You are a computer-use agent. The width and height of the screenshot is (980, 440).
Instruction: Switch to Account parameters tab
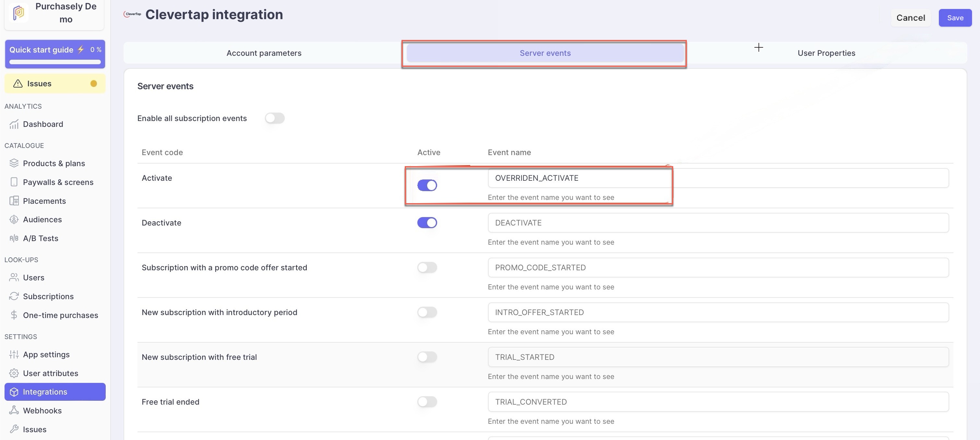pos(264,53)
